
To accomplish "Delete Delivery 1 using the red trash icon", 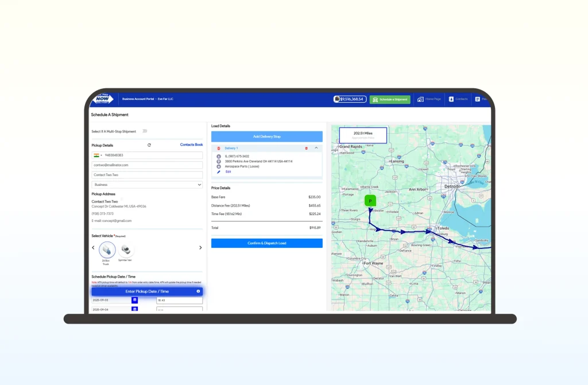I will click(306, 148).
